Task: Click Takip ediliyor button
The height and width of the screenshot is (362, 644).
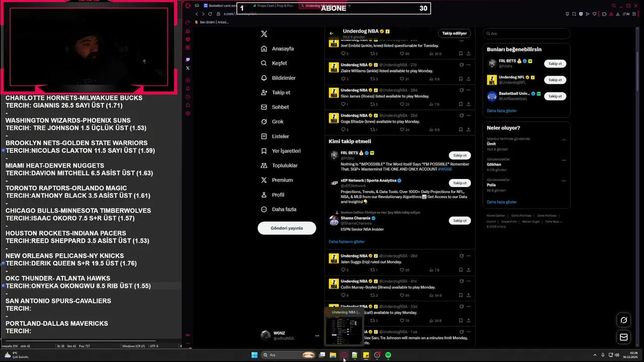Action: click(x=454, y=33)
